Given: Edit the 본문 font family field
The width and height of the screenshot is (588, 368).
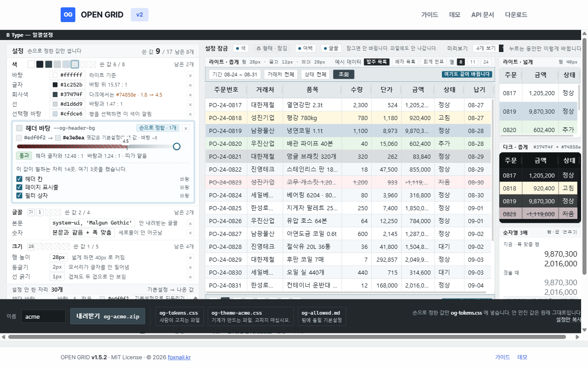Looking at the screenshot, I should click(x=92, y=223).
